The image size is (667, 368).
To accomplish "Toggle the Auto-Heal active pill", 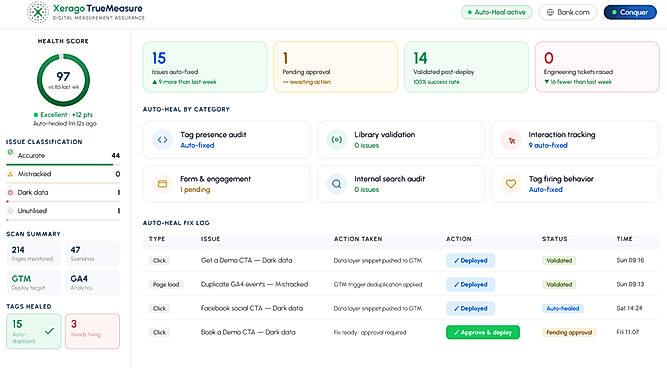I will click(496, 12).
